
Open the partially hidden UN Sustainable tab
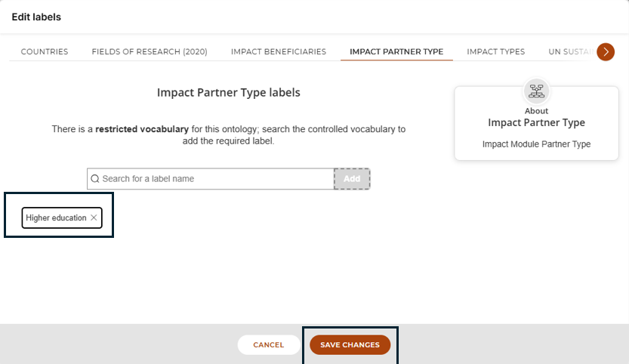(570, 52)
